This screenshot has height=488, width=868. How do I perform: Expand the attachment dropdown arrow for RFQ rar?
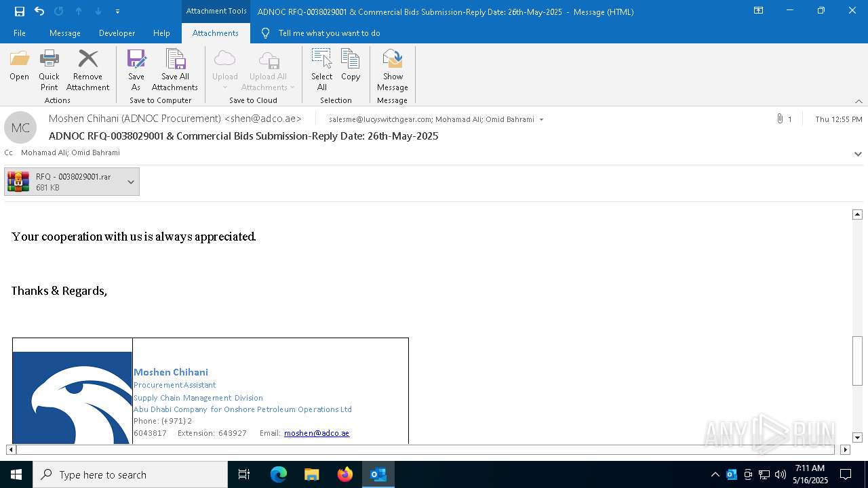[131, 182]
